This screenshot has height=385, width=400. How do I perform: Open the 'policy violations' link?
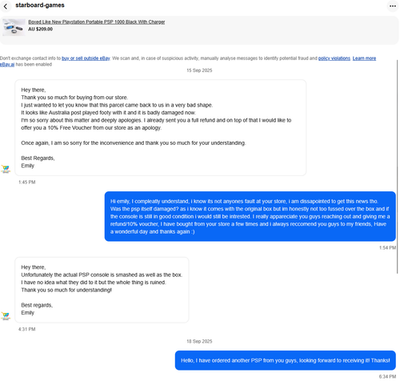coord(334,58)
